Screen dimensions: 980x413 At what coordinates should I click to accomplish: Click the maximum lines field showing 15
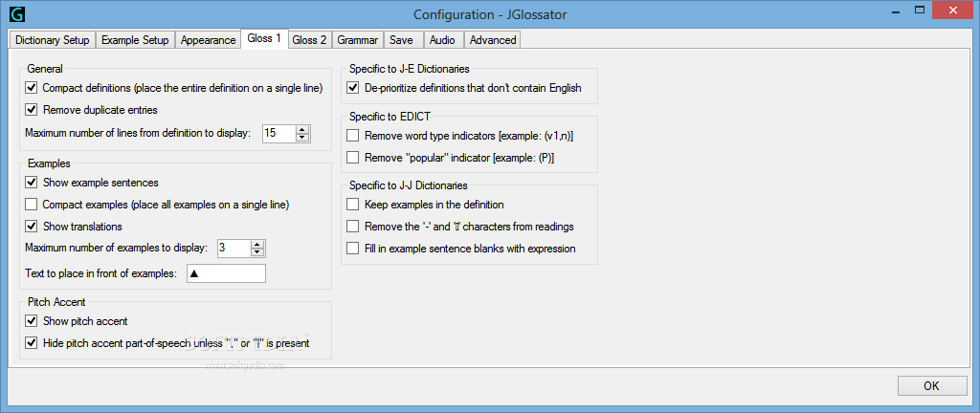coord(279,134)
